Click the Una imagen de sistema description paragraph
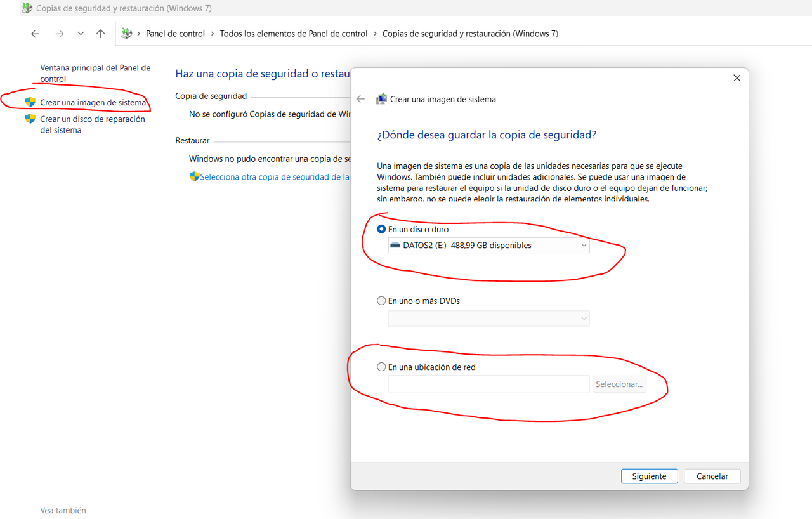Screen dimensions: 812x519 tap(542, 182)
